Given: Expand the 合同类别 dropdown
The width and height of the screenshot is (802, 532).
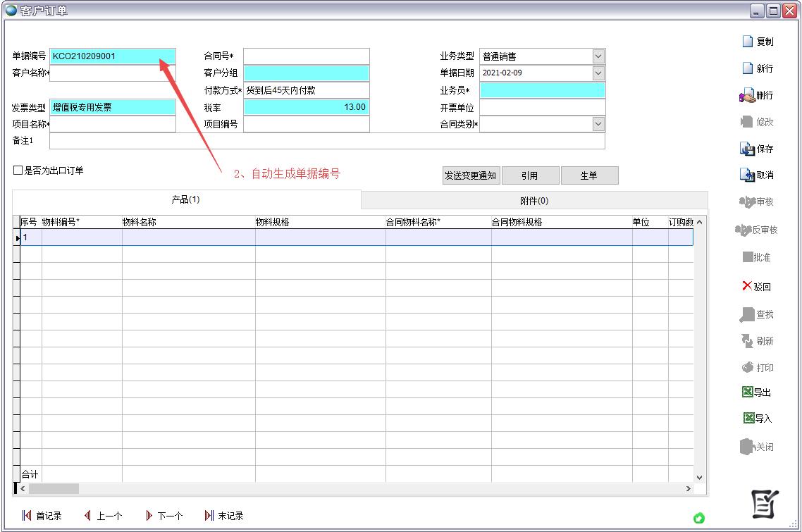Looking at the screenshot, I should pyautogui.click(x=598, y=123).
